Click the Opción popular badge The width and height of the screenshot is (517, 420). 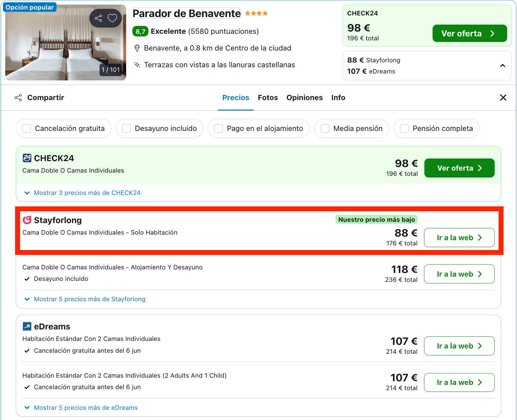[x=30, y=7]
